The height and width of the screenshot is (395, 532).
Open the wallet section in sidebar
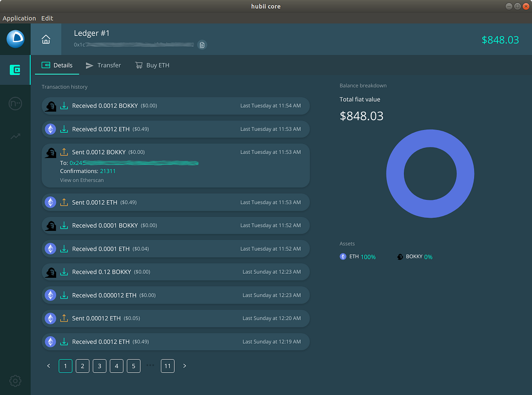[x=15, y=70]
